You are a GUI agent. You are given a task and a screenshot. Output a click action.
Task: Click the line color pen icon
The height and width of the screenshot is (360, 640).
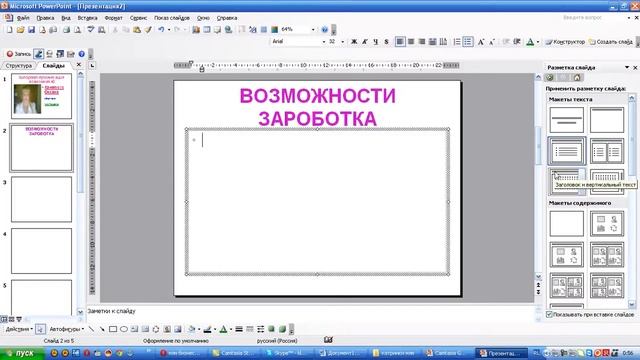207,329
